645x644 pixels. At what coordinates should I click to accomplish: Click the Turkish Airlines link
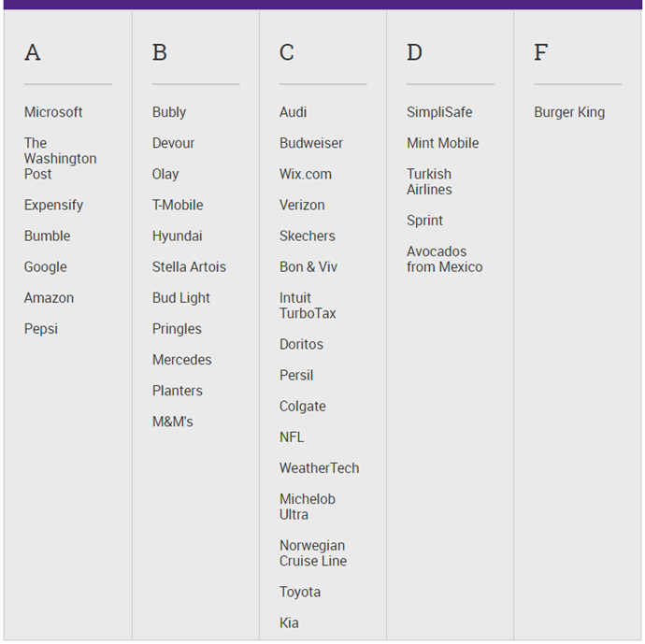click(x=429, y=181)
